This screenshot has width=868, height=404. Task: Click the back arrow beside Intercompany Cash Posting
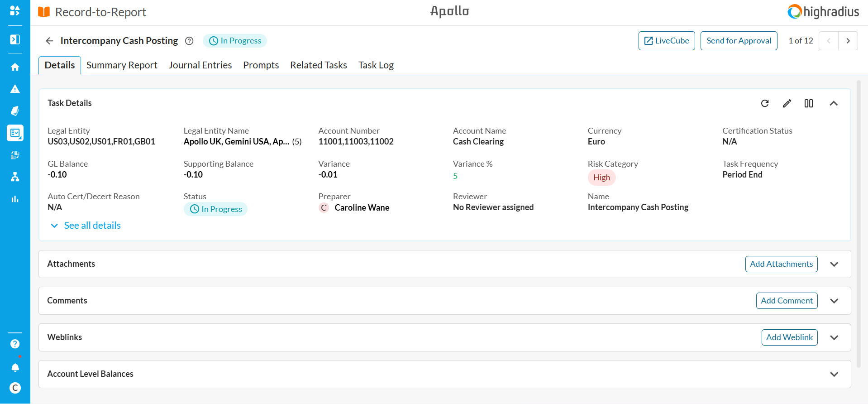tap(49, 41)
